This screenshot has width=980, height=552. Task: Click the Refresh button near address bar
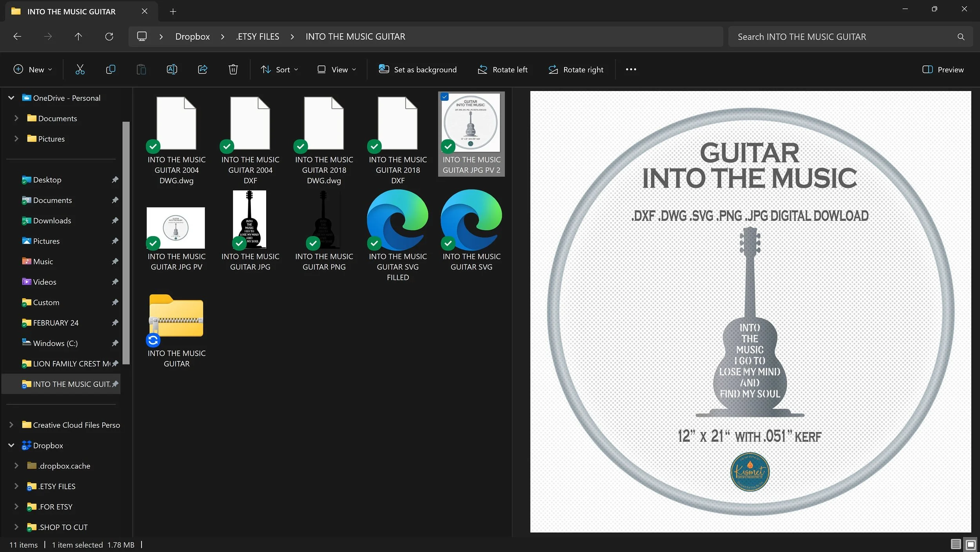(x=109, y=36)
